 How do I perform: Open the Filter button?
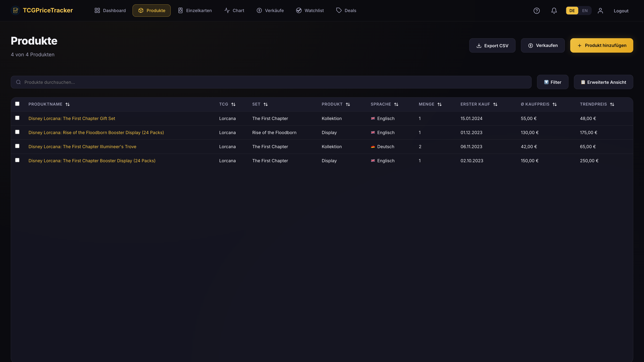pyautogui.click(x=553, y=82)
